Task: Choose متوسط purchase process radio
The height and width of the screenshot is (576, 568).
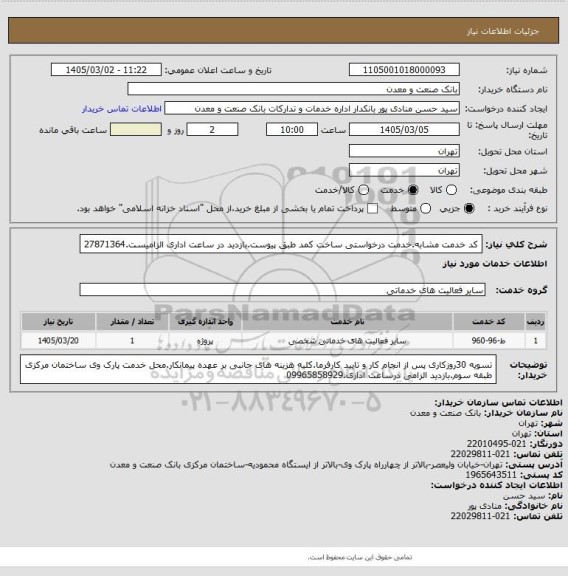Action: pos(425,209)
